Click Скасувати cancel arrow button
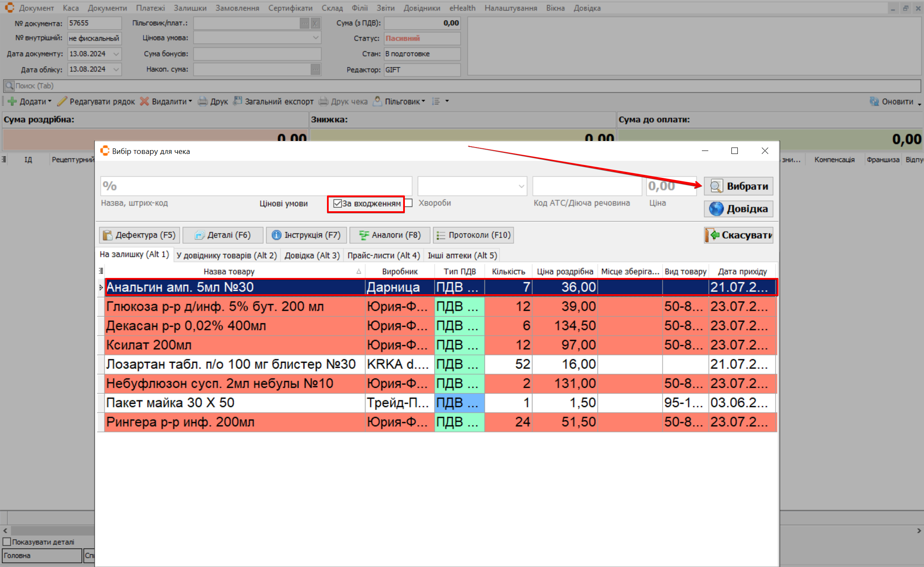This screenshot has width=924, height=567. coord(738,235)
